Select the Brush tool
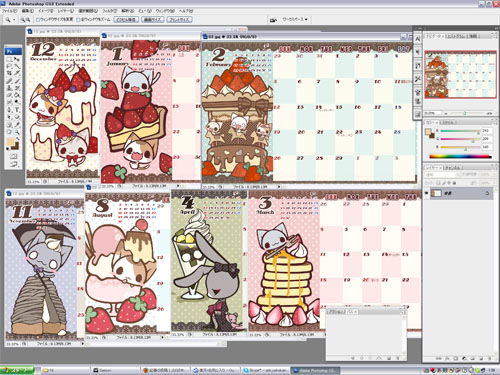This screenshot has width=500, height=375. click(x=17, y=81)
